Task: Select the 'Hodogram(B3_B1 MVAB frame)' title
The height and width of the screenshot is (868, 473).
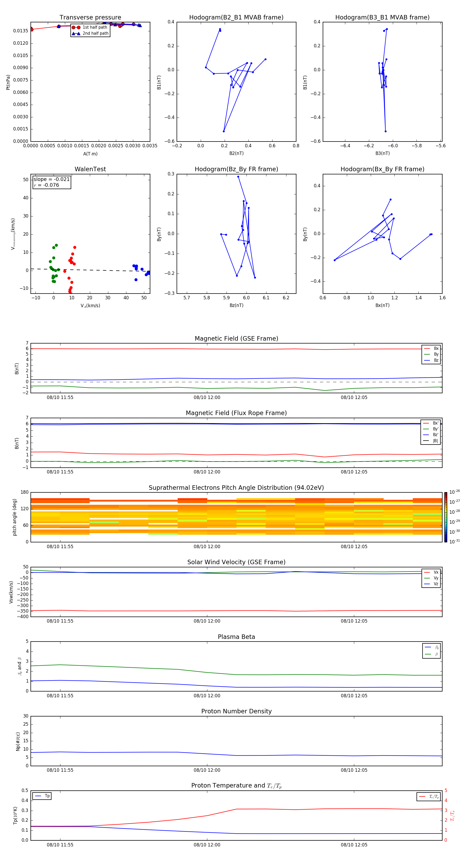Action: point(382,18)
